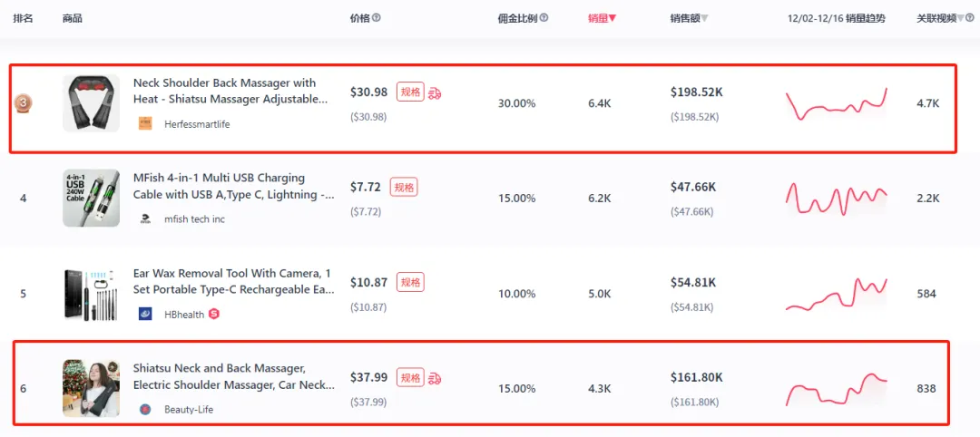Open 规格 tag for MFish charging cable
Viewport: 980px width, 437px height.
(404, 187)
